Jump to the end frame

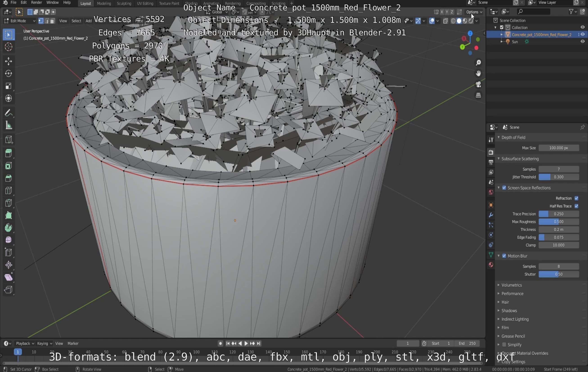click(259, 343)
